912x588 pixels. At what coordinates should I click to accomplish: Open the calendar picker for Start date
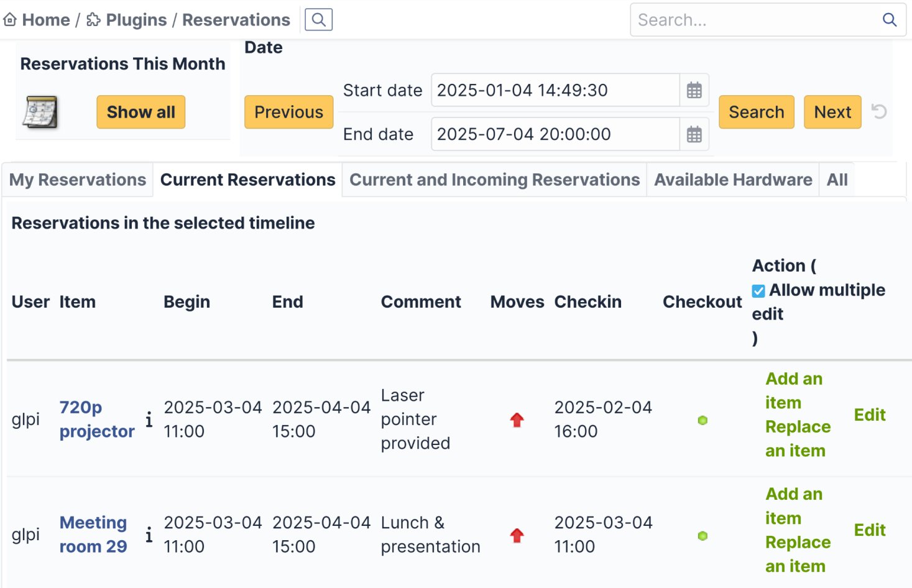point(694,90)
